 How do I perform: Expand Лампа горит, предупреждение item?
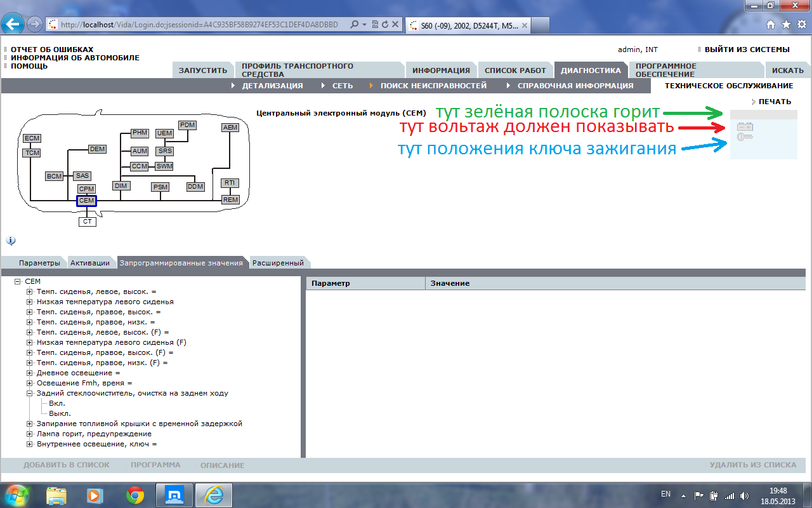(30, 434)
